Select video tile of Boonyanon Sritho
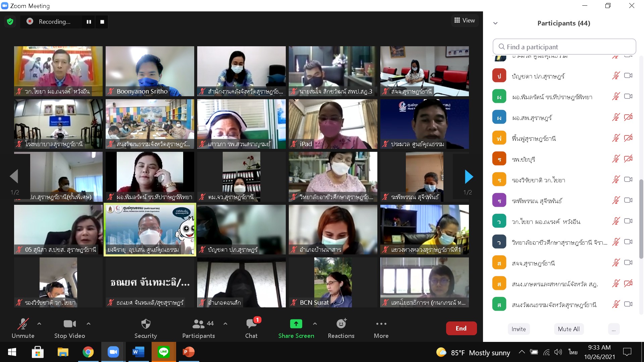 150,71
